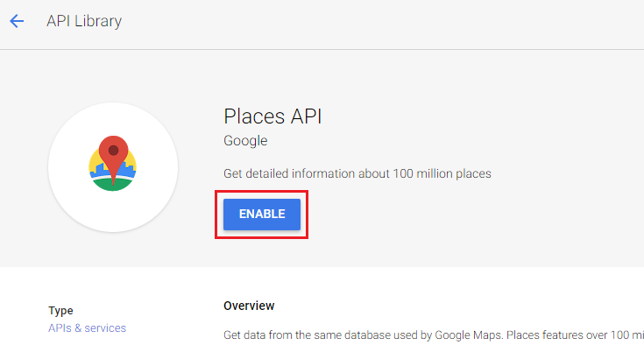Enable the Places API

(262, 215)
